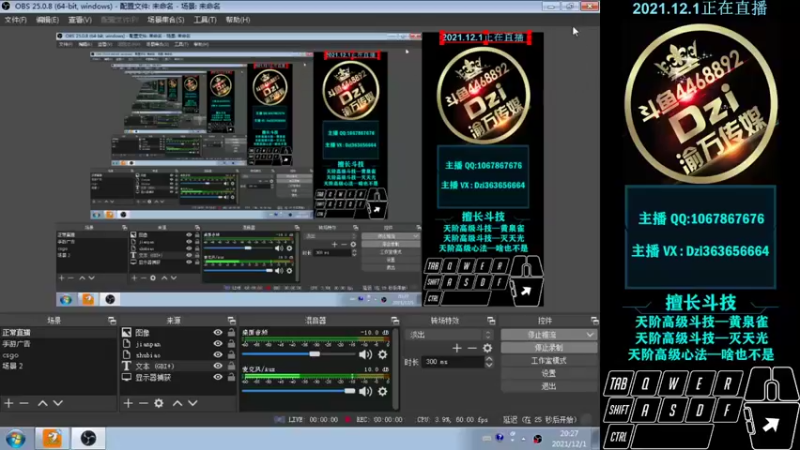Undock the 转场特效 panel
Viewport: 800px width, 450px height.
pos(491,320)
